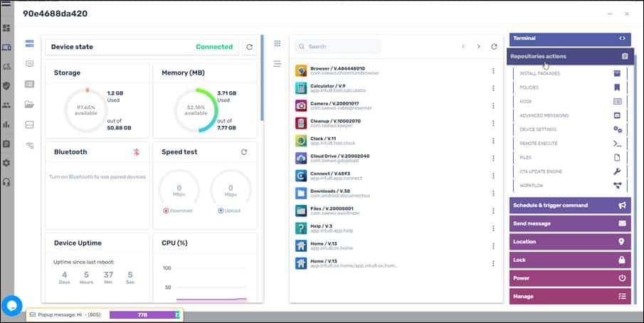Expand the Schedule & trigger command section
The height and width of the screenshot is (323, 644).
click(569, 205)
